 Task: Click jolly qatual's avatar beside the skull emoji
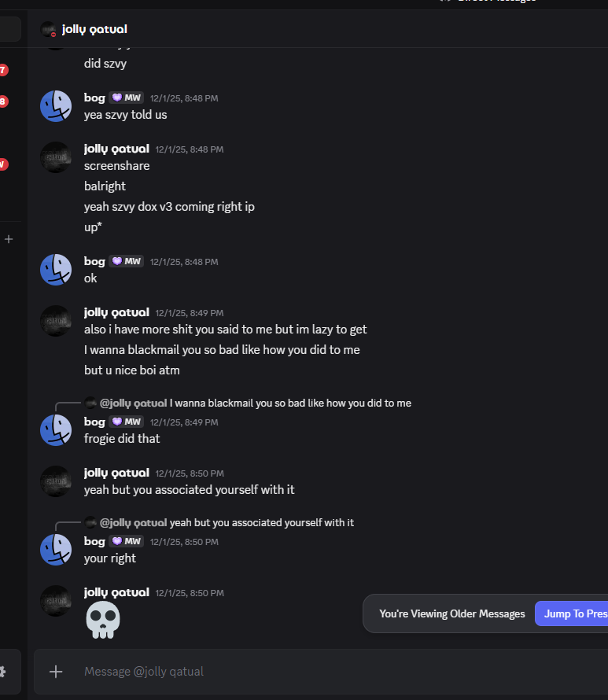pos(56,601)
